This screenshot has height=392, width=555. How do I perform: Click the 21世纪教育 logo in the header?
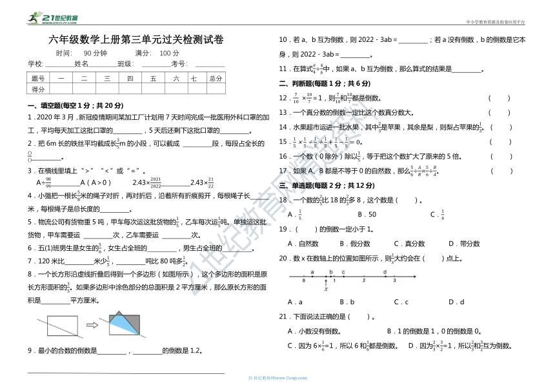[52, 17]
